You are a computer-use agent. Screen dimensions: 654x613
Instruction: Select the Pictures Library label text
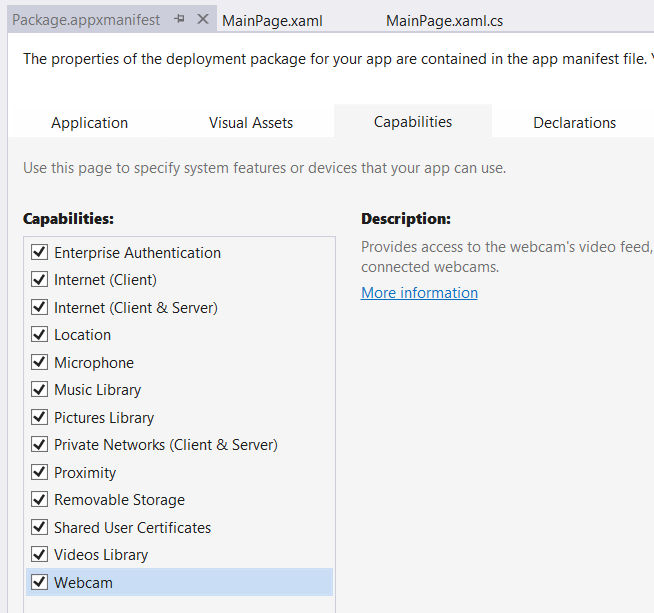104,418
